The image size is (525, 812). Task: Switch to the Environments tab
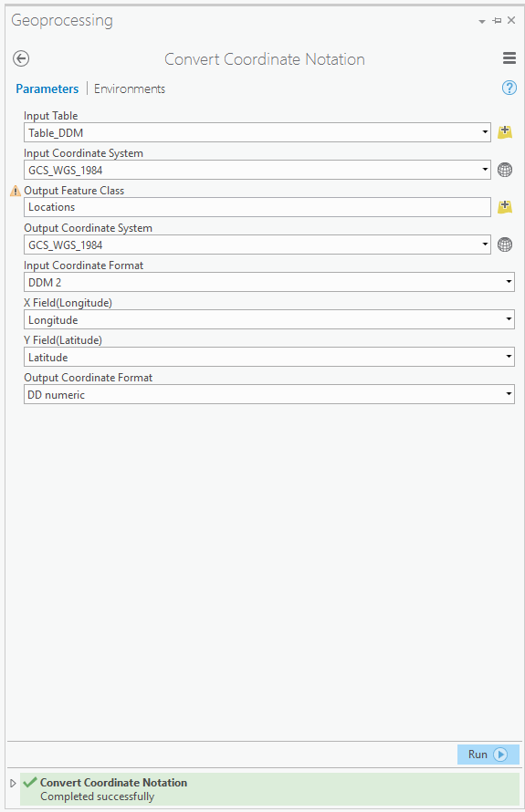coord(130,88)
